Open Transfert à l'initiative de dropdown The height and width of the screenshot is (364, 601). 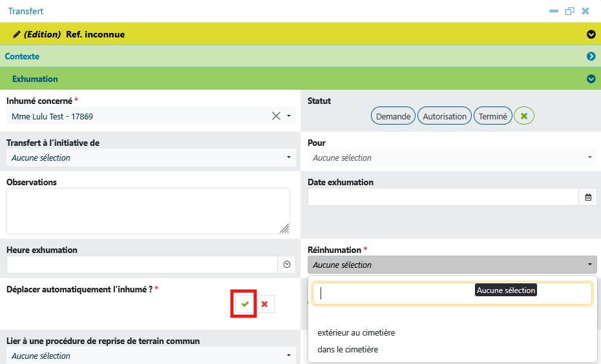pyautogui.click(x=151, y=157)
